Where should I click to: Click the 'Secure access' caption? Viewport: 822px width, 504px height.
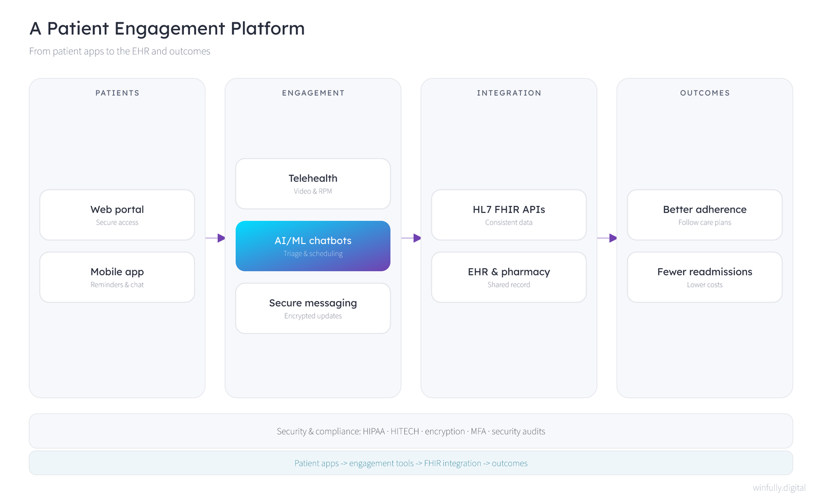pyautogui.click(x=117, y=222)
